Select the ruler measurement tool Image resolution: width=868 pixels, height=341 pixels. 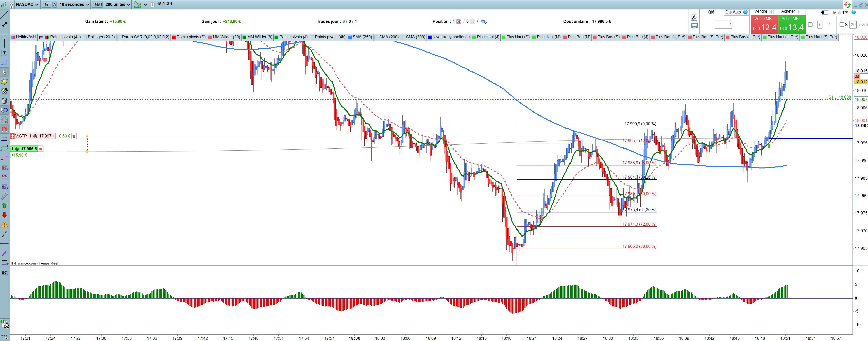[4, 196]
